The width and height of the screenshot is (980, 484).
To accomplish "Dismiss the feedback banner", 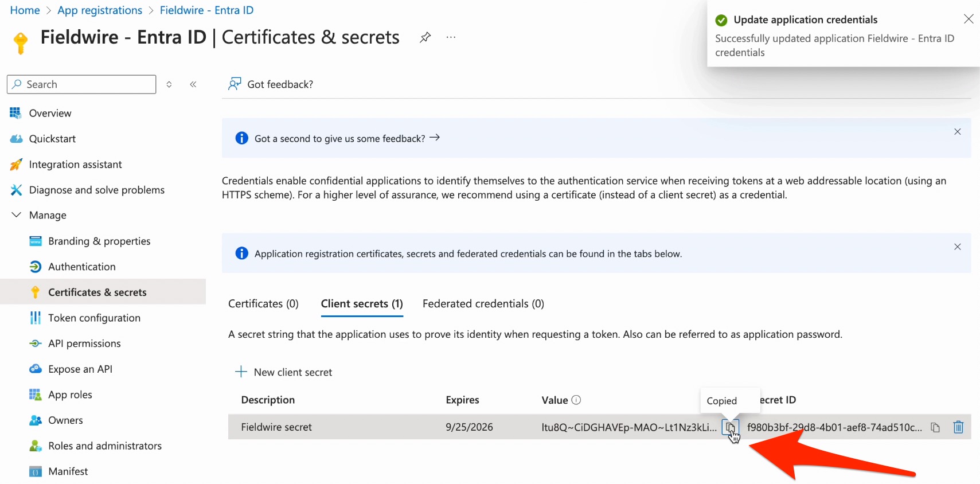I will [x=957, y=132].
